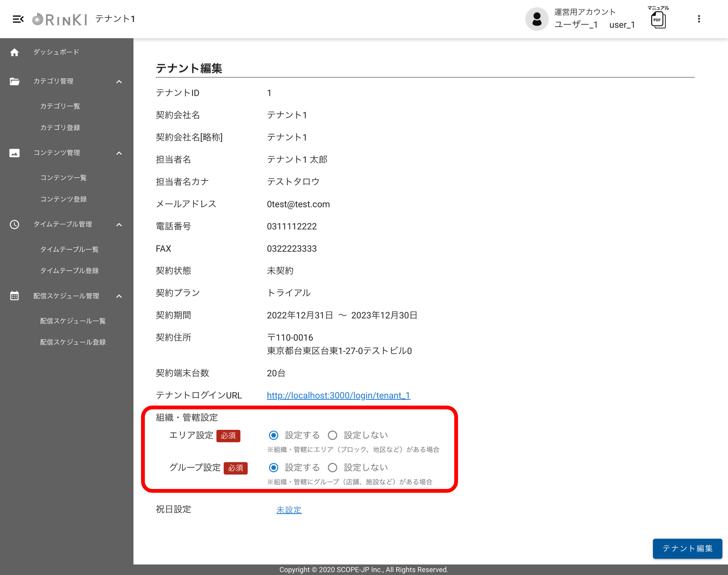Open コンテンツ一覧 in the sidebar
The image size is (728, 575).
coord(63,178)
